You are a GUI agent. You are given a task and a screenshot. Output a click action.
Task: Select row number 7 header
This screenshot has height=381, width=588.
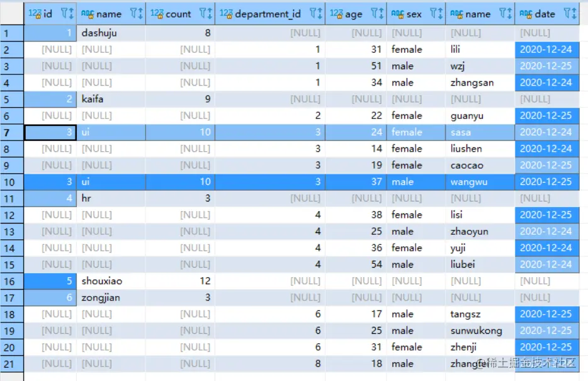tap(12, 132)
